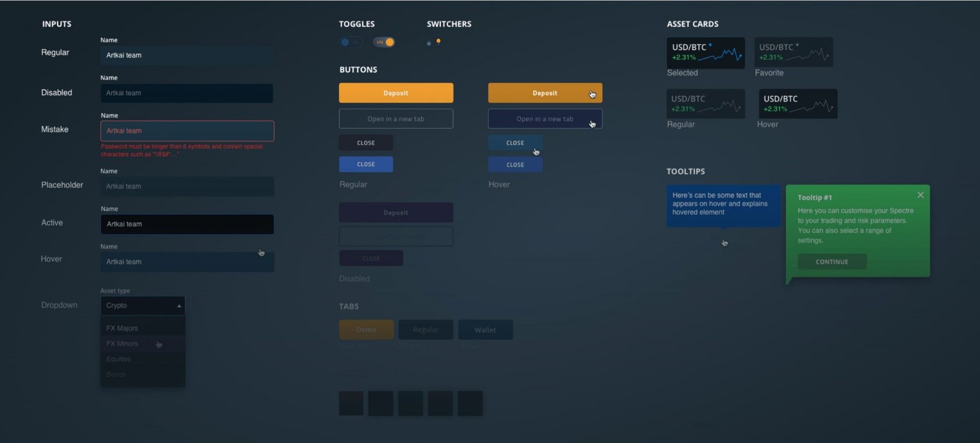Click the Hover Name input field

[x=187, y=262]
